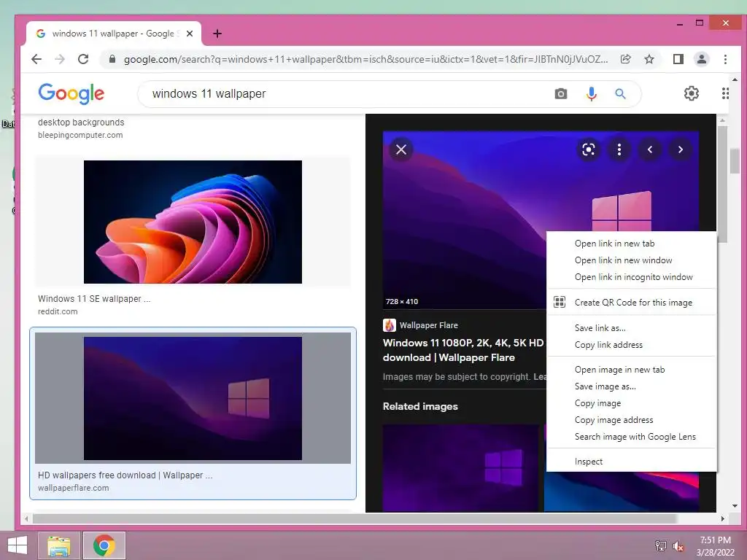Select Inspect from context menu

click(632, 462)
